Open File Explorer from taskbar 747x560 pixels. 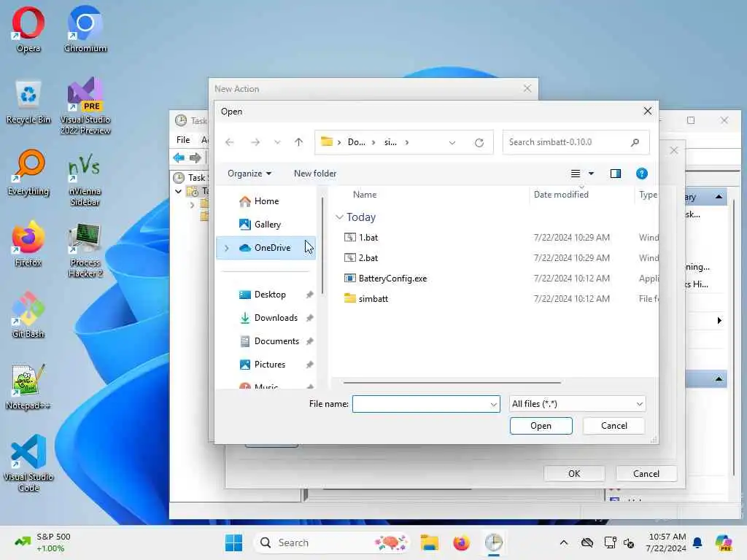coord(429,542)
